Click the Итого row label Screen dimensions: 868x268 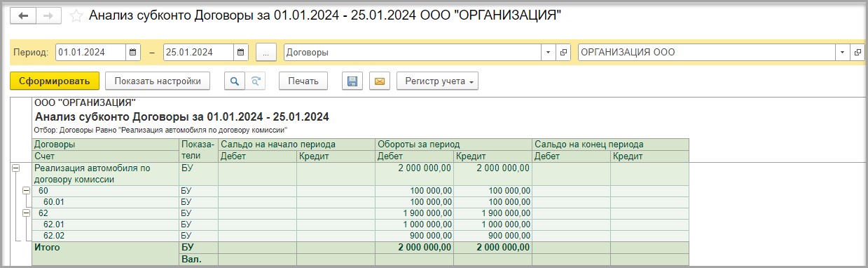point(48,247)
